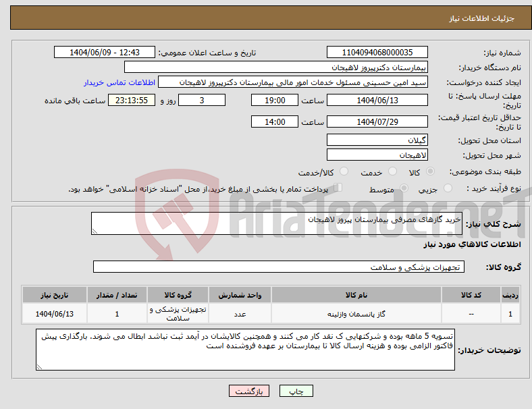Click table cell date 1404/06/13
Screen dimensions: 532x409
55,314
